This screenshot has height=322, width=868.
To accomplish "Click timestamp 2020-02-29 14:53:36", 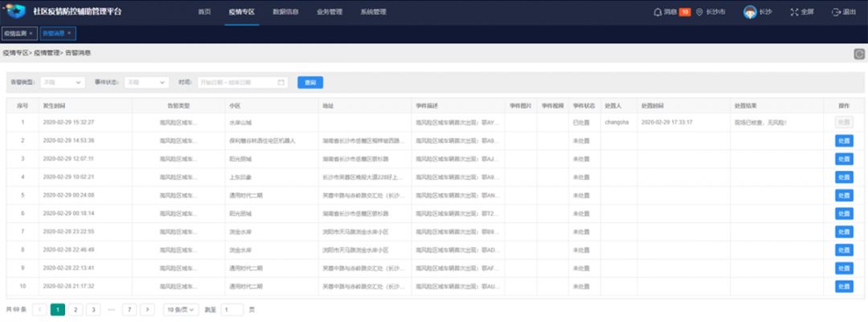I will tap(68, 141).
